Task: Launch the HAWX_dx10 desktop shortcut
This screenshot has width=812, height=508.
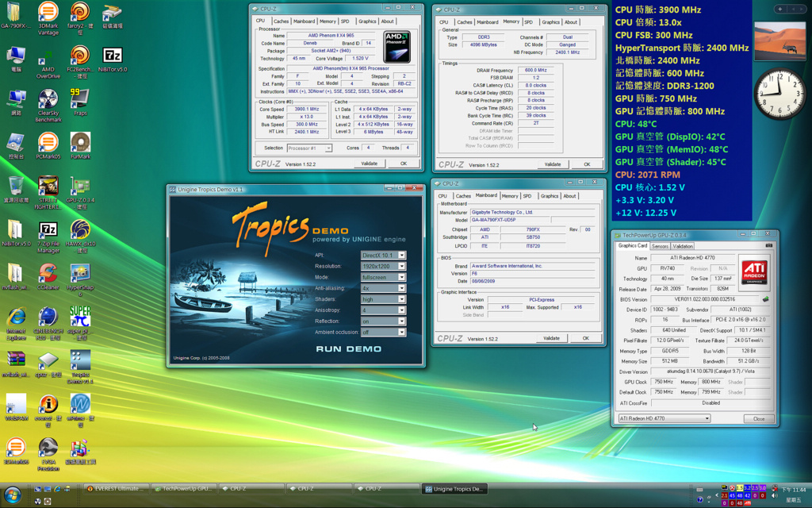Action: (80, 237)
